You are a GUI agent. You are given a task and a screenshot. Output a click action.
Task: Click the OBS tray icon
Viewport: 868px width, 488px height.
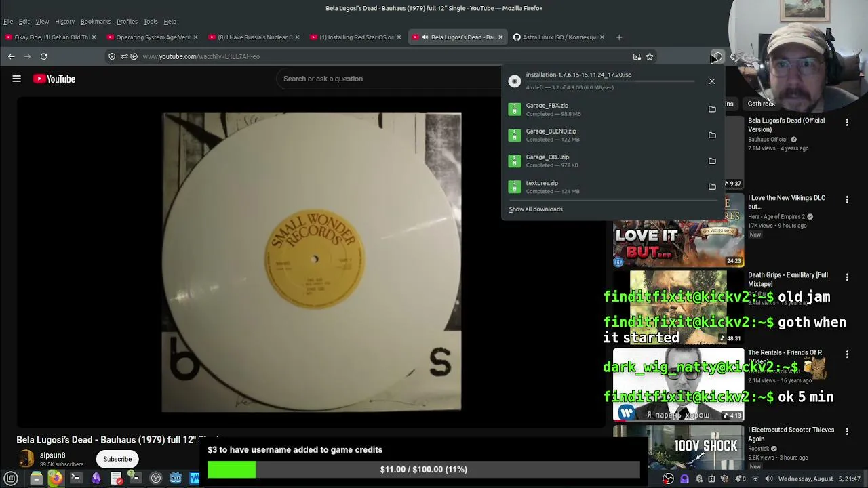coord(668,479)
